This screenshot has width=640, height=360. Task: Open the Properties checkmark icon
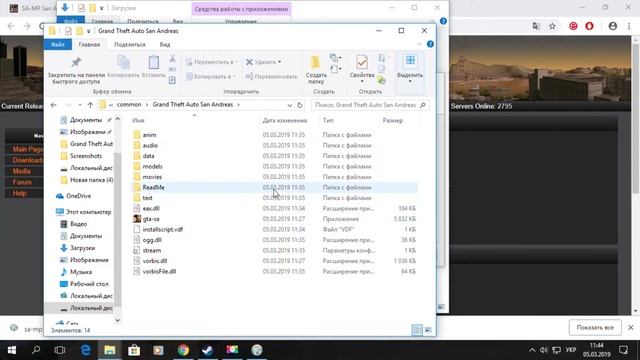(362, 62)
